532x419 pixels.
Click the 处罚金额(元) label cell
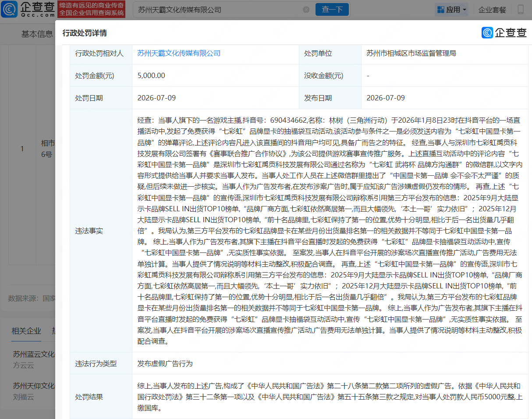101,75
